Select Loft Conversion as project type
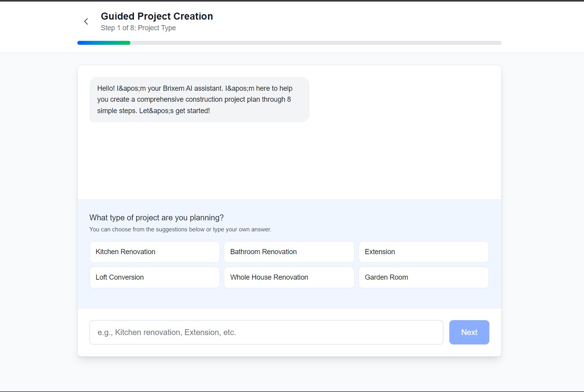Viewport: 584px width, 392px height. [154, 277]
